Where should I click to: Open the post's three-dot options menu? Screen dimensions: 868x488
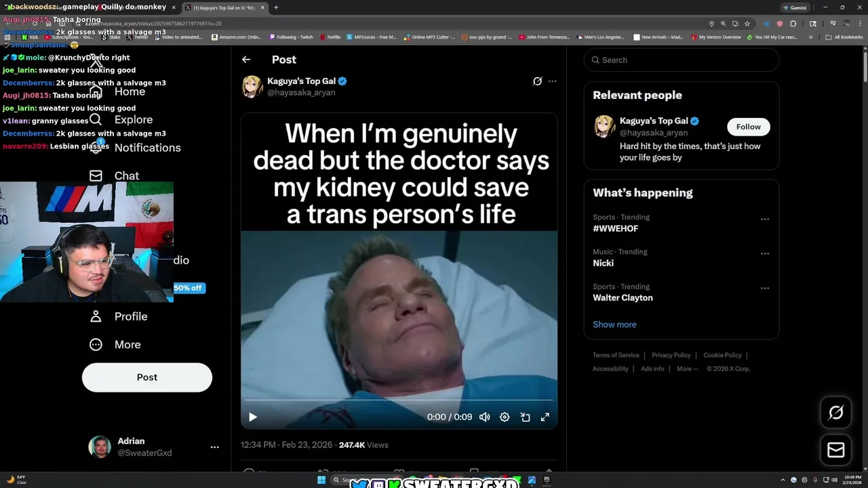[x=552, y=81]
